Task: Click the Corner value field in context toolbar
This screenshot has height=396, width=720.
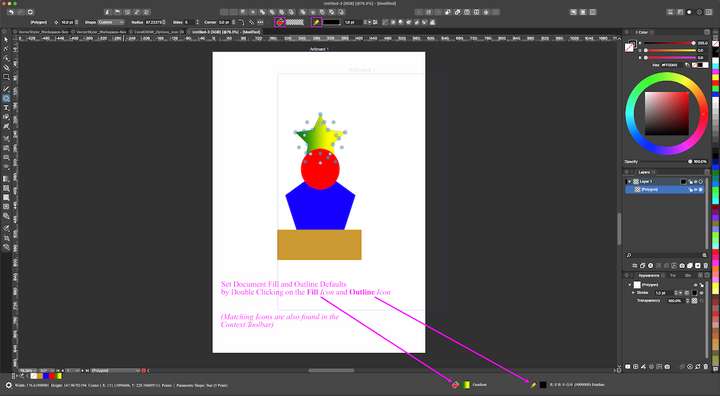Action: pyautogui.click(x=225, y=22)
